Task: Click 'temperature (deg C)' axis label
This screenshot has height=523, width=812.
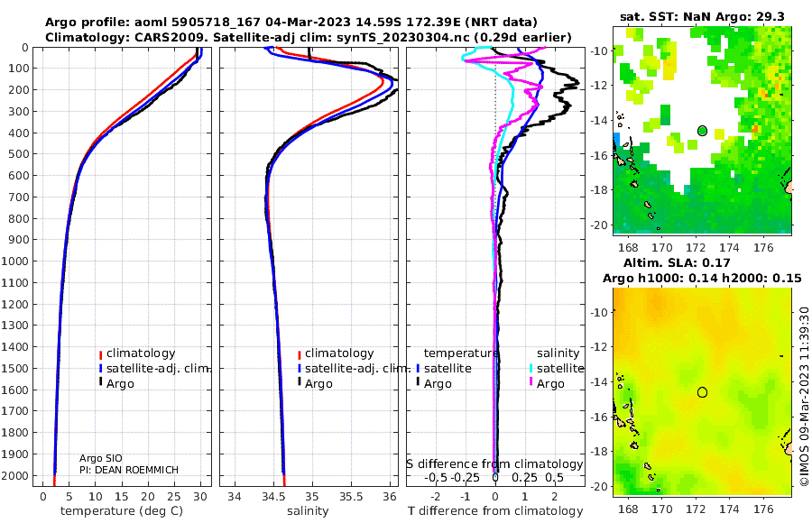Action: coord(122,511)
